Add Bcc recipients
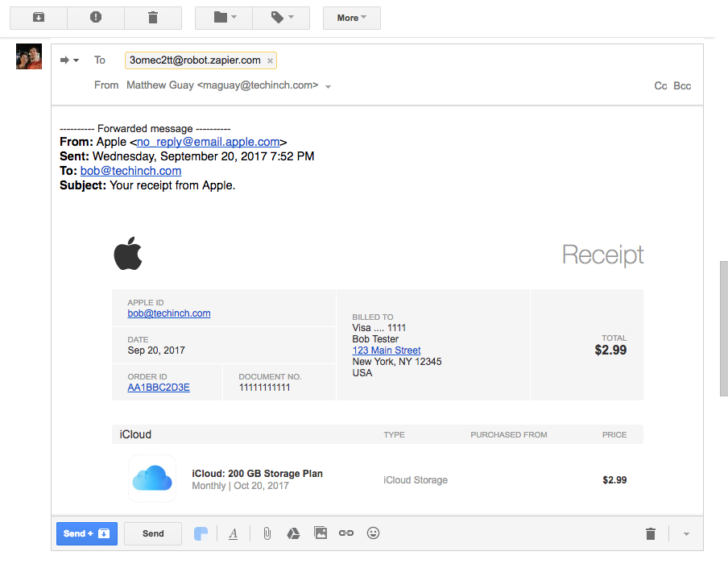Viewport: 728px width, 564px height. pyautogui.click(x=682, y=86)
